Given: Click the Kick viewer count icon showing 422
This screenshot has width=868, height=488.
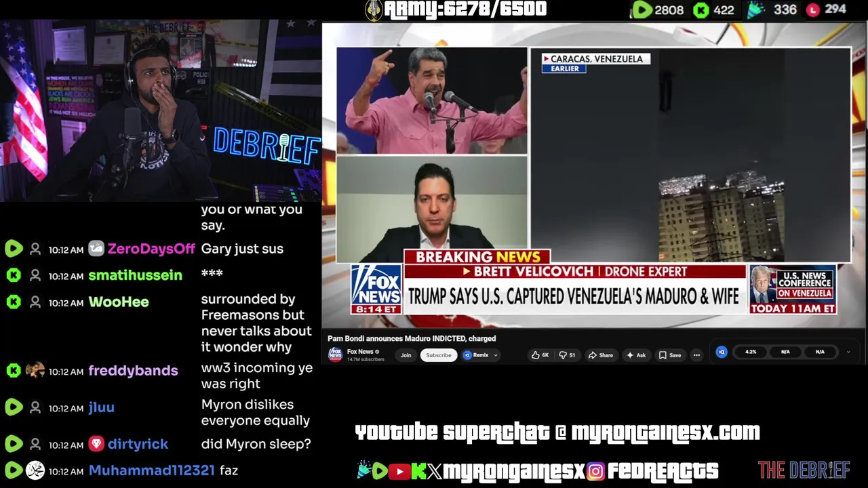Looking at the screenshot, I should point(701,9).
